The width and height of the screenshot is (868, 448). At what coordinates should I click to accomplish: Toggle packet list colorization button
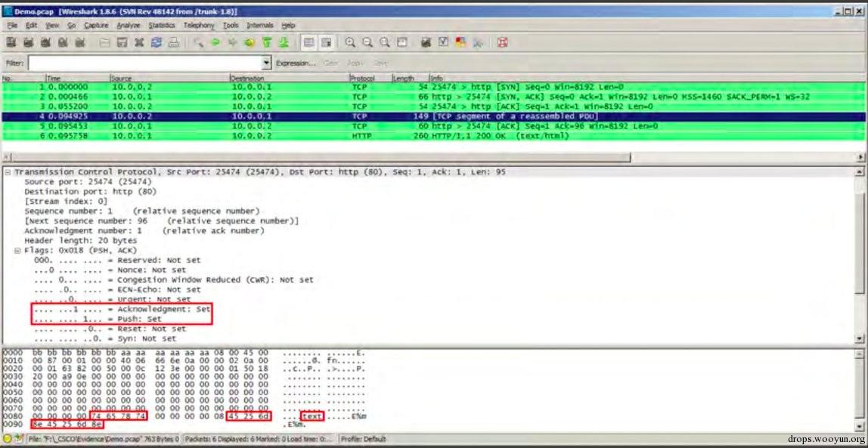point(308,43)
